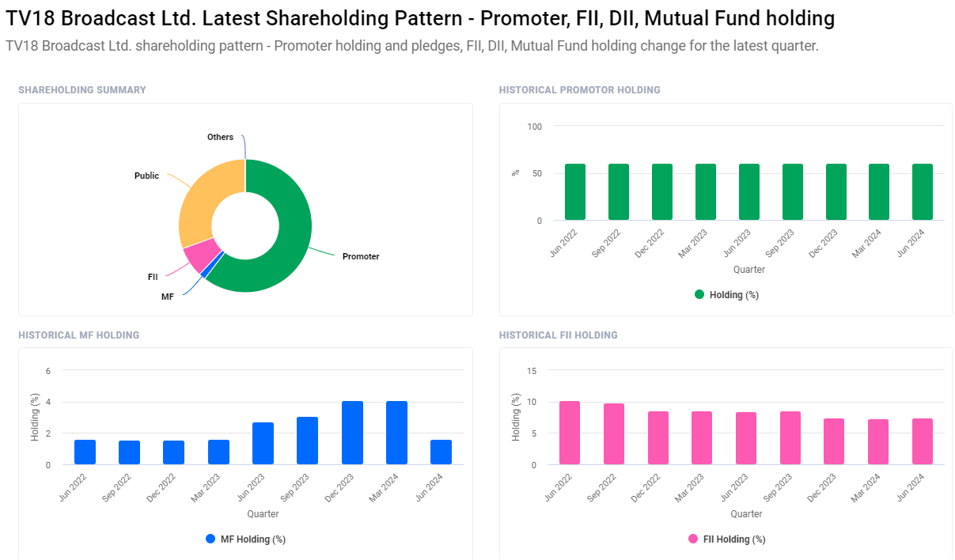
Task: Click the Jun 2023 bar in the FII holding chart
Action: [746, 439]
